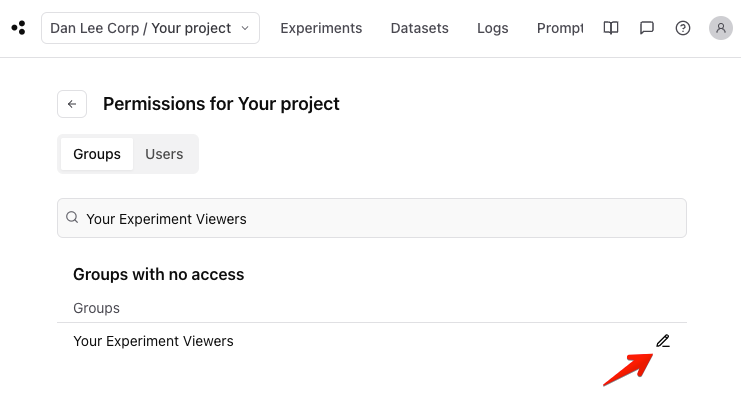This screenshot has width=741, height=416.
Task: Open the Dan Lee Corp project selector dropdown
Action: pyautogui.click(x=150, y=28)
